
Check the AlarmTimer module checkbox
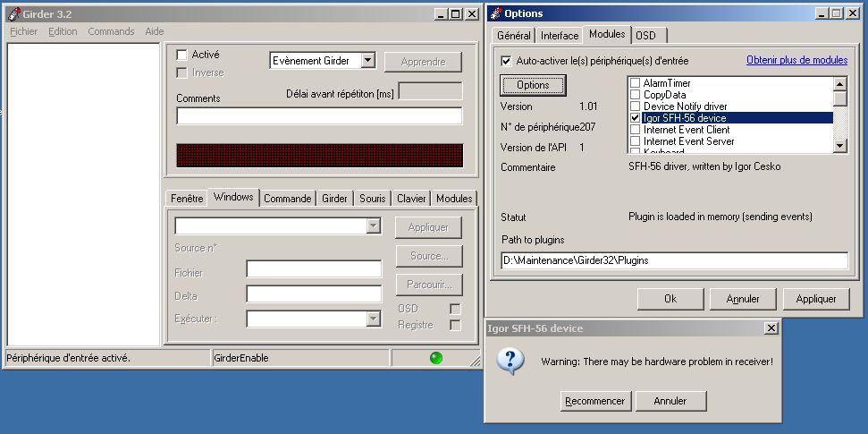[635, 82]
